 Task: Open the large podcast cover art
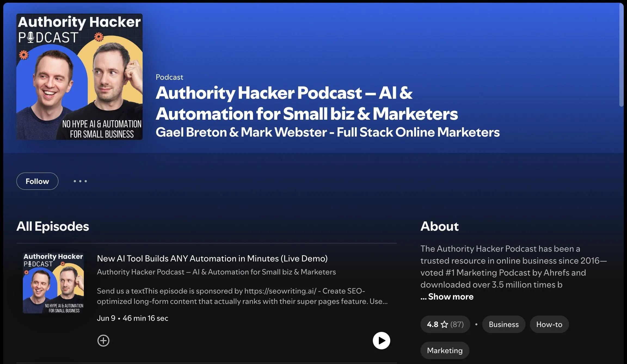(x=79, y=77)
